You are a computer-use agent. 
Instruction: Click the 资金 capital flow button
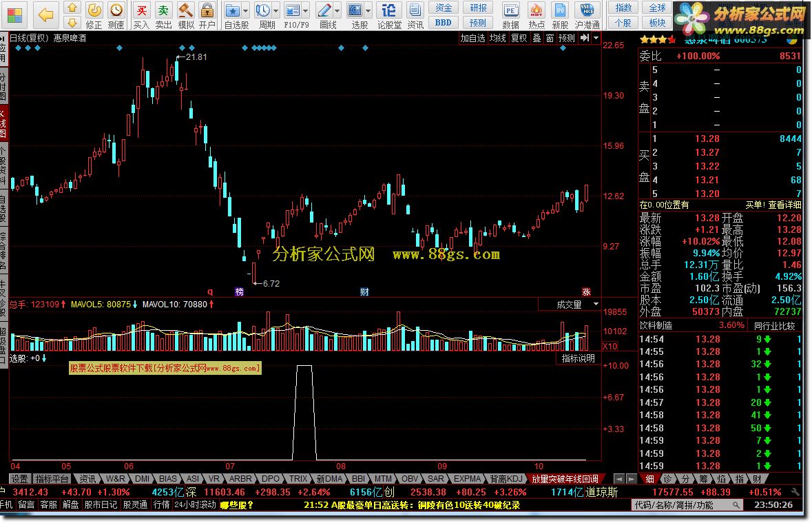pyautogui.click(x=444, y=8)
